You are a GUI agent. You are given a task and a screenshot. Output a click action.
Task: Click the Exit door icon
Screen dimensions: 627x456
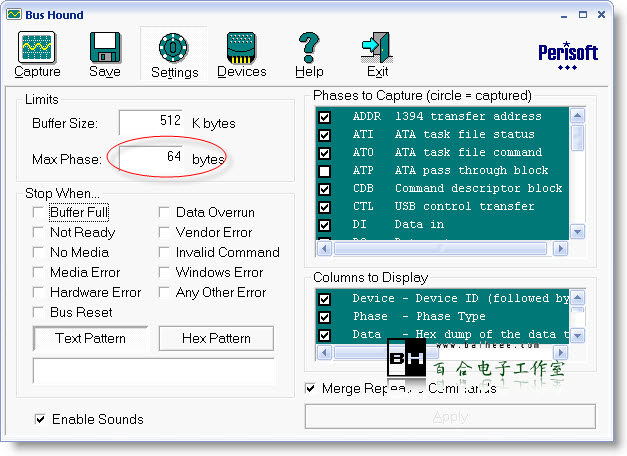(377, 47)
